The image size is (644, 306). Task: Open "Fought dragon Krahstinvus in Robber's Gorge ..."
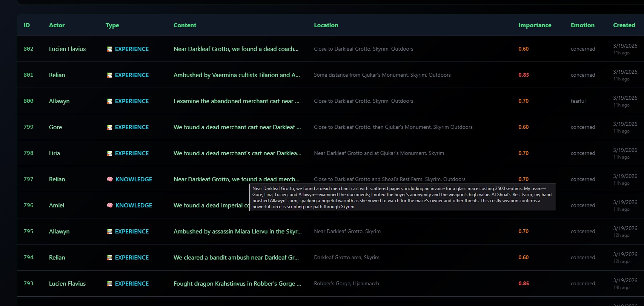point(237,284)
